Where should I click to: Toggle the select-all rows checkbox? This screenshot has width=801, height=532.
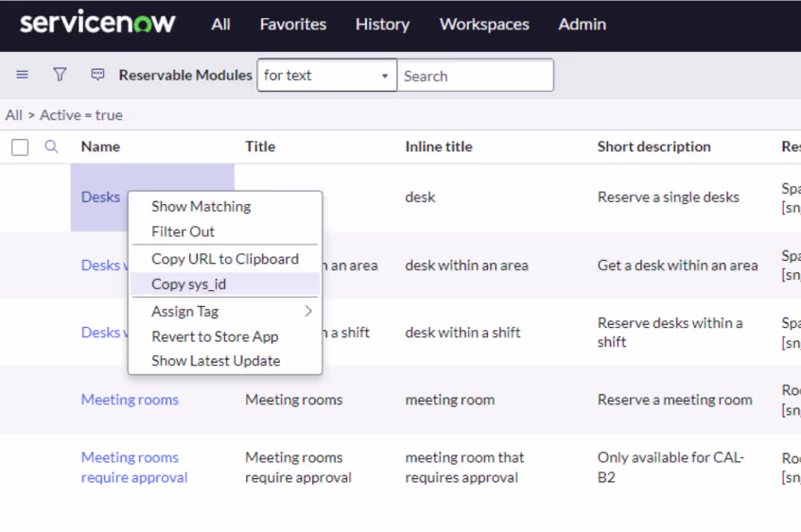point(20,147)
